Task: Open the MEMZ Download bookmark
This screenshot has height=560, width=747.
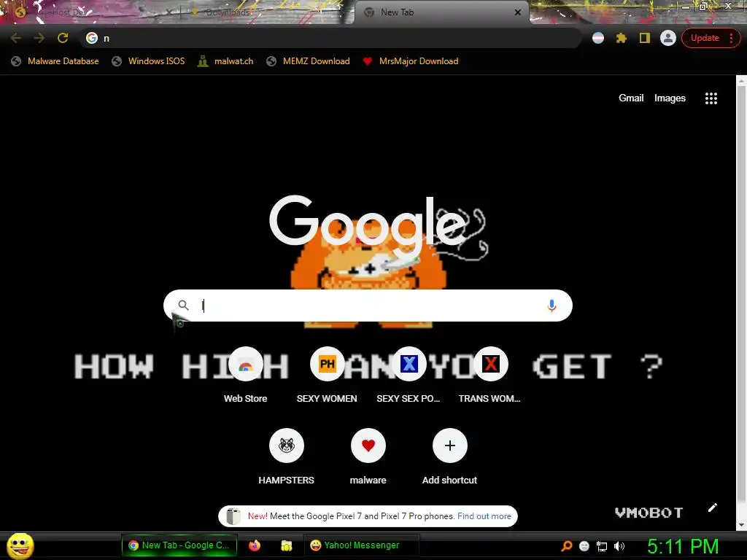Action: [x=309, y=61]
